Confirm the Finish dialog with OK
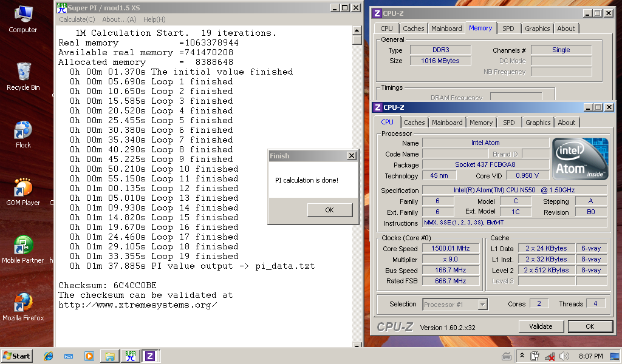This screenshot has height=364, width=622. [330, 210]
